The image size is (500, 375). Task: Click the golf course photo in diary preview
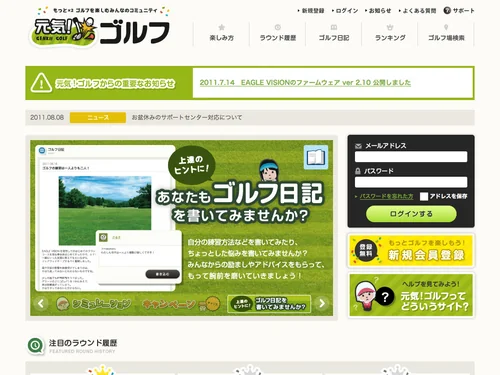105,210
